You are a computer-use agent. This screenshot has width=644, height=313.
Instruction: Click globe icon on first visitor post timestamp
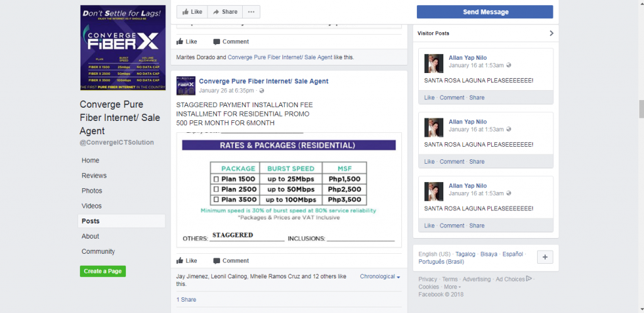(x=509, y=65)
